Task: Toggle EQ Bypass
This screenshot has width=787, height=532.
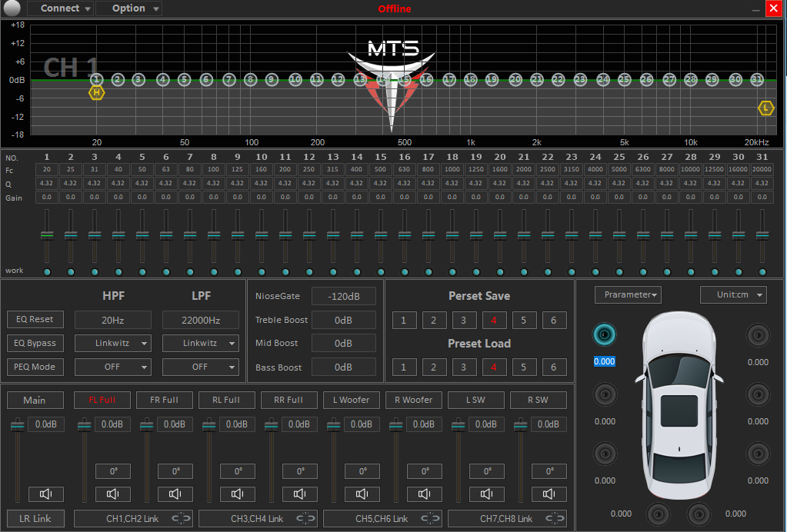Action: [x=35, y=343]
